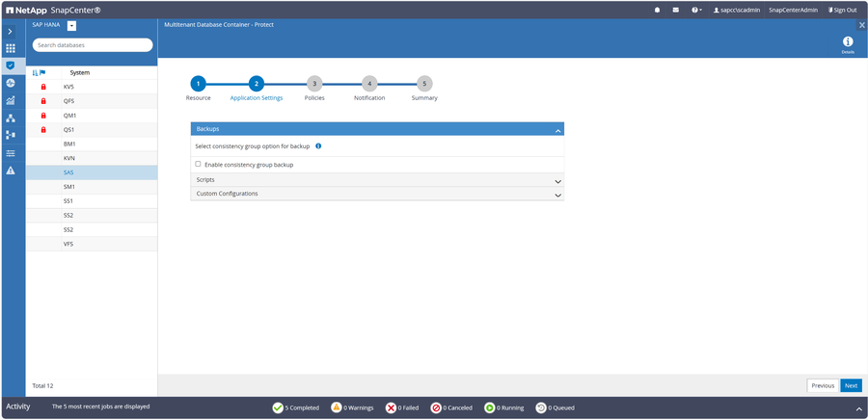Open the Storage Systems icon
This screenshot has height=420, width=868.
click(x=11, y=135)
